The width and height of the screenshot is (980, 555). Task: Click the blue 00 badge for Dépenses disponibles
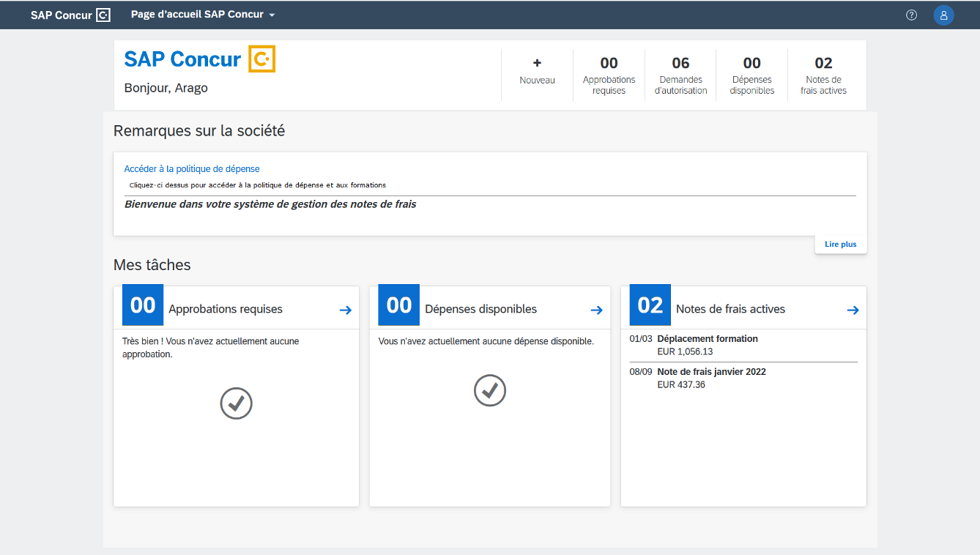click(x=399, y=305)
